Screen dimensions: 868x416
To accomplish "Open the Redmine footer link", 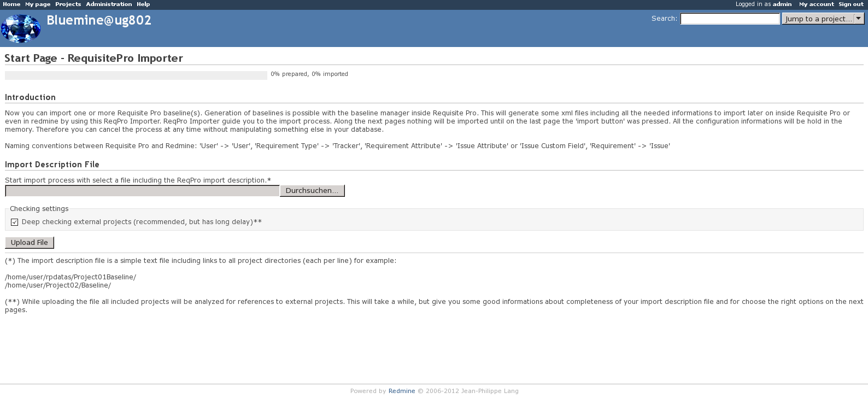I will click(x=402, y=391).
